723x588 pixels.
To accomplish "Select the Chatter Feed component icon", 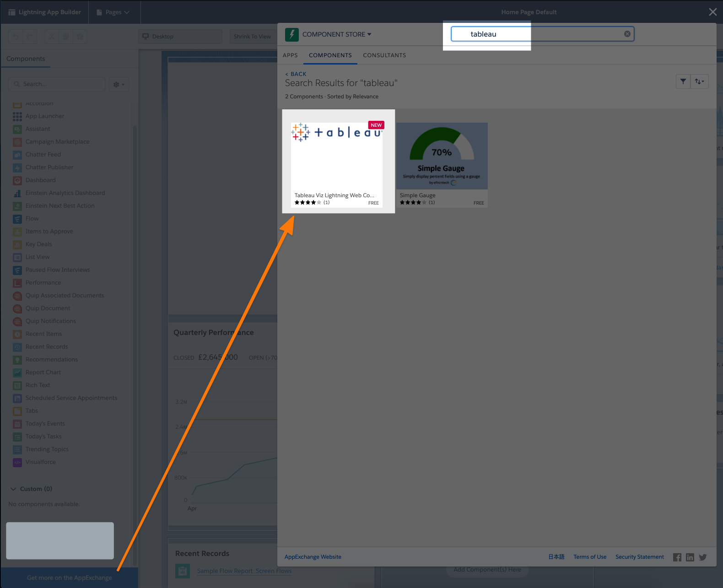I will (17, 155).
